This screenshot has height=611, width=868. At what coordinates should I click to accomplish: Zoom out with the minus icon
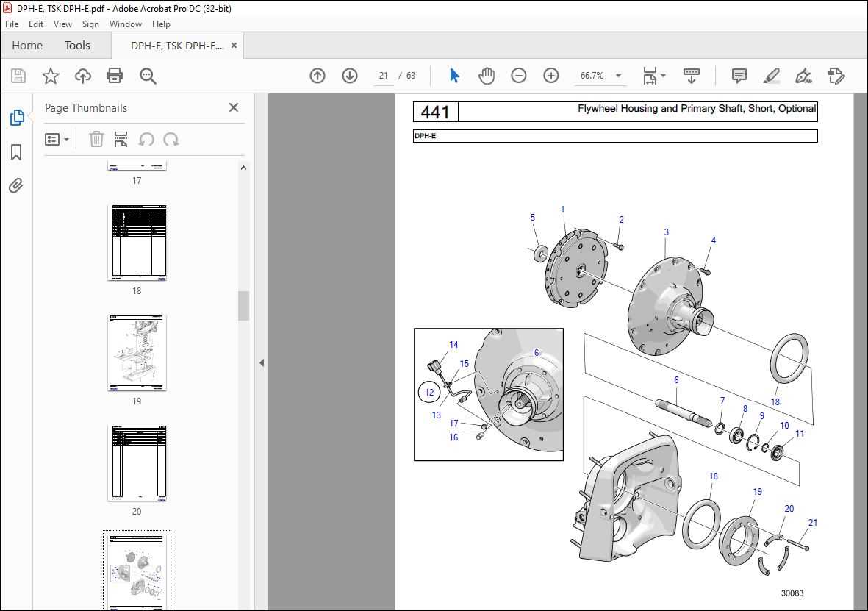(x=519, y=76)
